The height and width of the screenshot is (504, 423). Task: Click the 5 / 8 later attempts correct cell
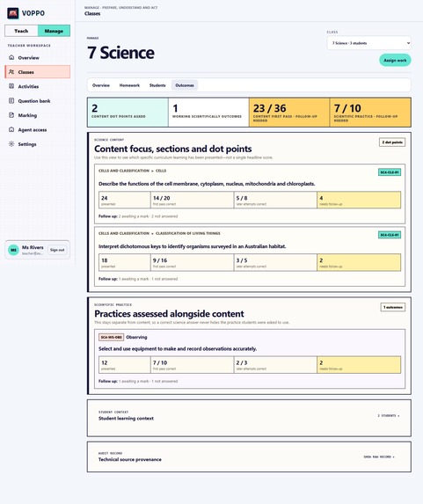pyautogui.click(x=275, y=201)
